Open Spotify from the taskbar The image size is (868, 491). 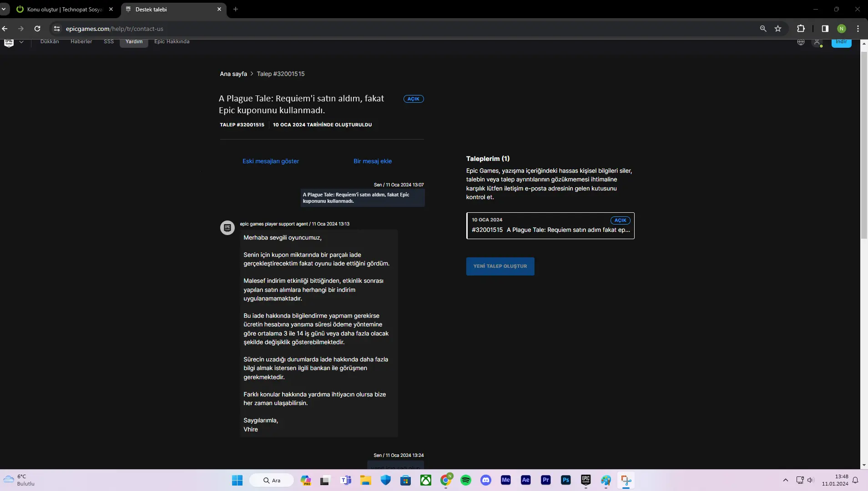coord(466,481)
